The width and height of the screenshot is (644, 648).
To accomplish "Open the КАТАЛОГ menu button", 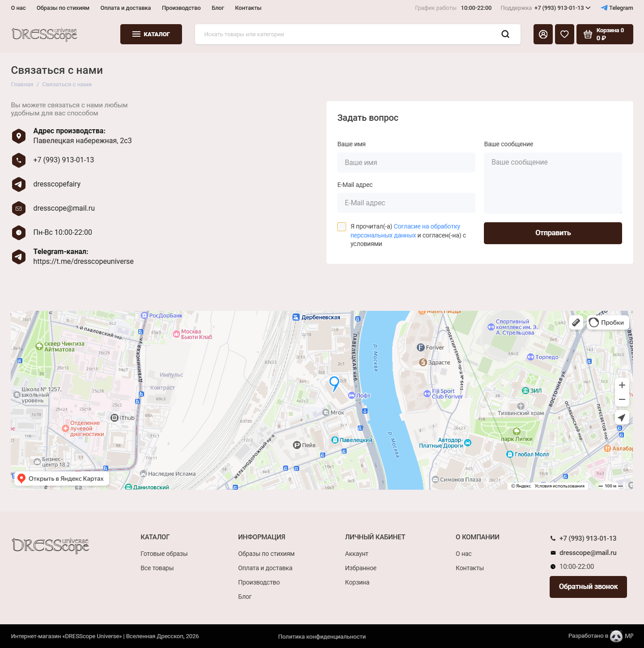I will pyautogui.click(x=151, y=34).
